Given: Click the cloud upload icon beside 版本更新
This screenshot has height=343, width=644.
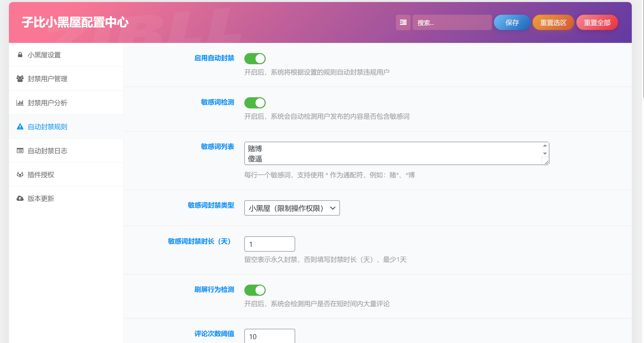Looking at the screenshot, I should tap(20, 198).
